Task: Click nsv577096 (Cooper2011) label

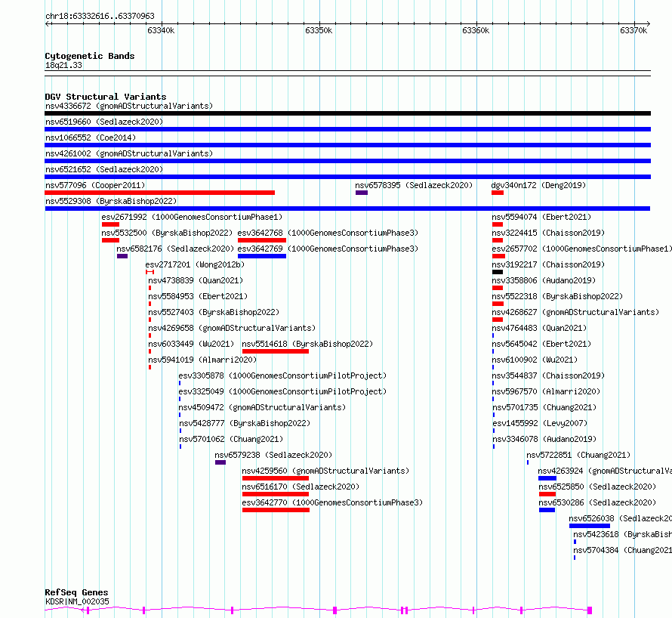Action: (95, 185)
